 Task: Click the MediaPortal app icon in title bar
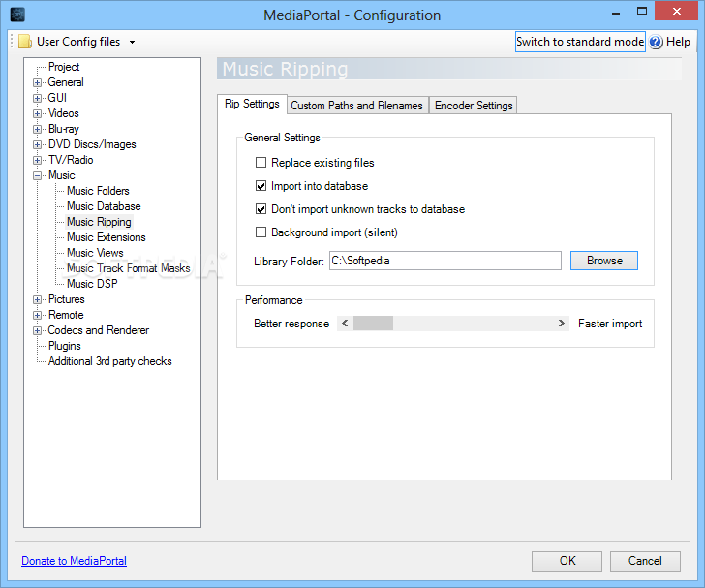point(17,15)
